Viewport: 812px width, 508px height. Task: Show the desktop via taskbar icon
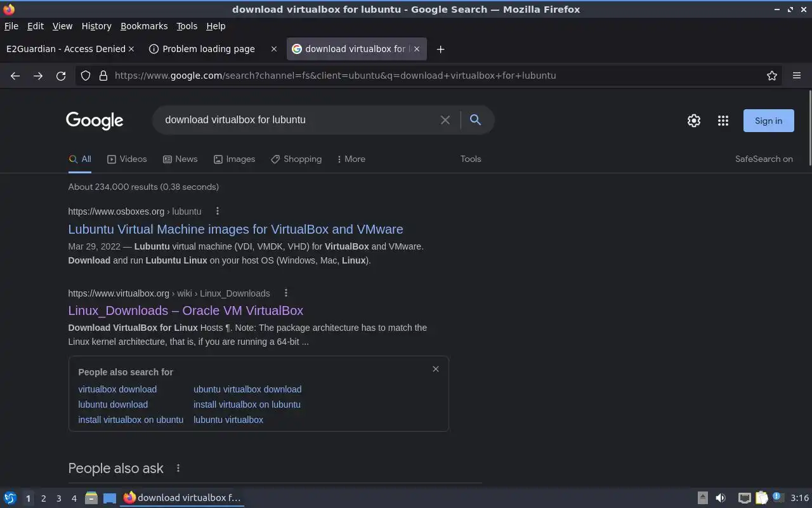click(x=110, y=498)
